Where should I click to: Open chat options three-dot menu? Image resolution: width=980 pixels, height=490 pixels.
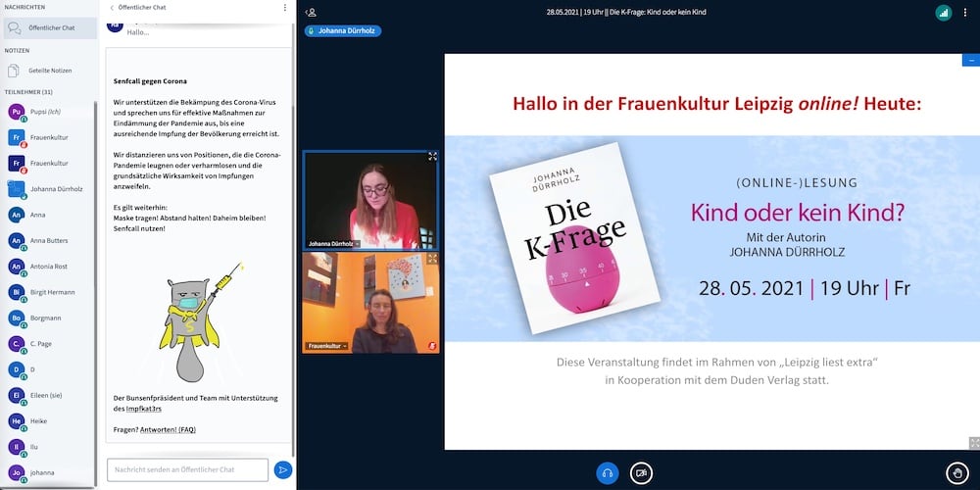tap(284, 8)
